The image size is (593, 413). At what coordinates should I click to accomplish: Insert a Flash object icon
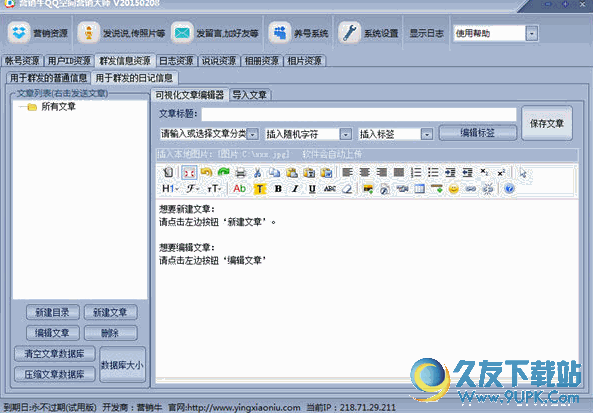coord(385,188)
